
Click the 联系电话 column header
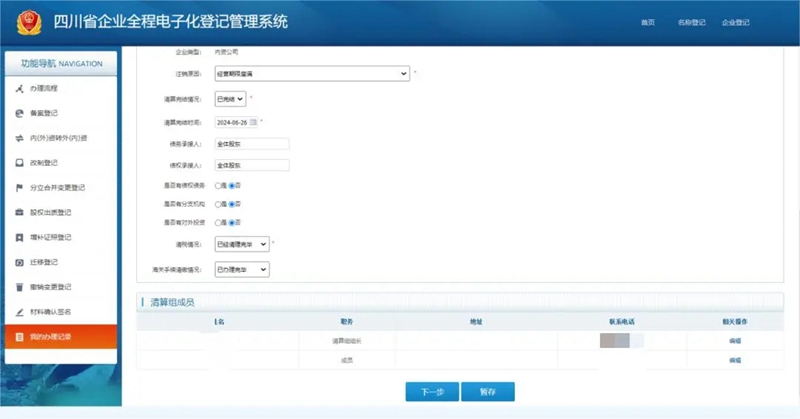coord(622,322)
